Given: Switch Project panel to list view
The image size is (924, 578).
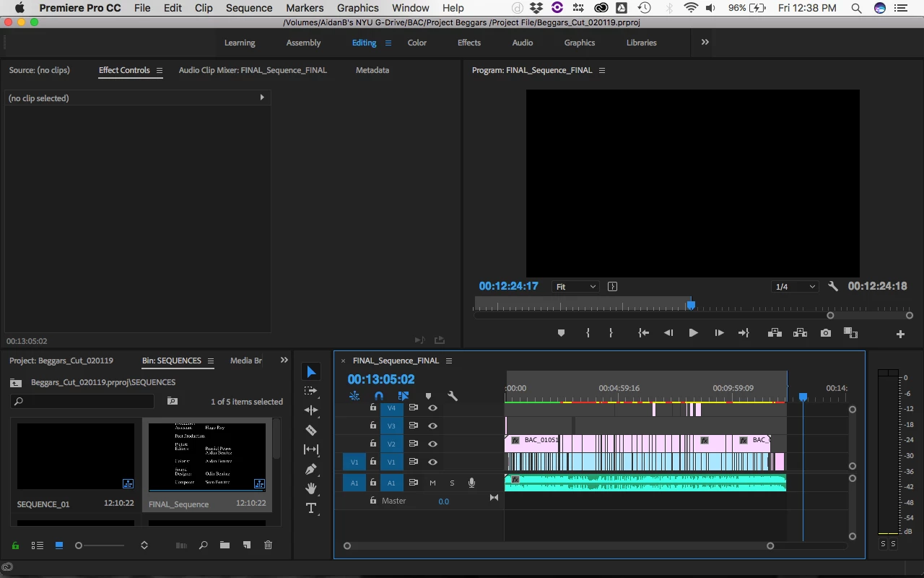Looking at the screenshot, I should (38, 545).
